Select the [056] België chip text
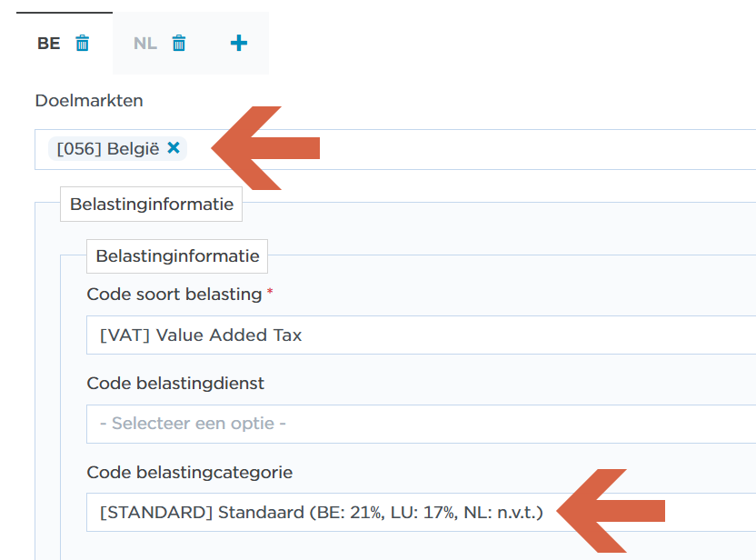 107,149
